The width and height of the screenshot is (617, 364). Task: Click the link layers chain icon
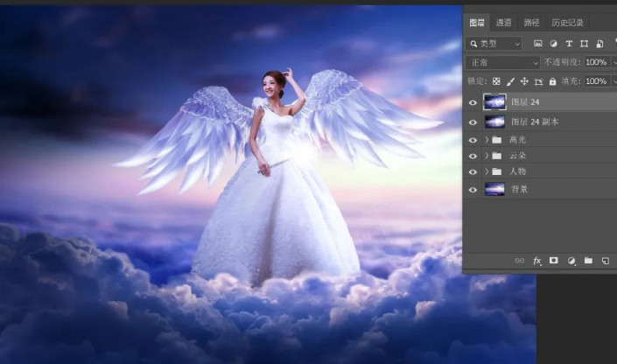[519, 261]
